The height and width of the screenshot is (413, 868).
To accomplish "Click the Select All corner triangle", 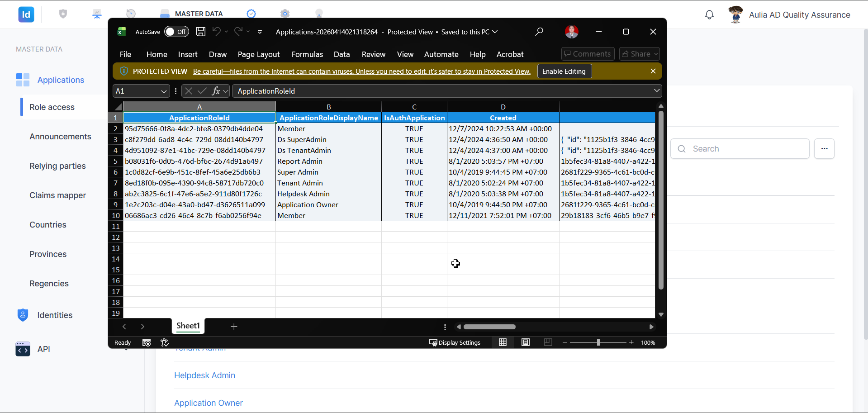I will (118, 107).
